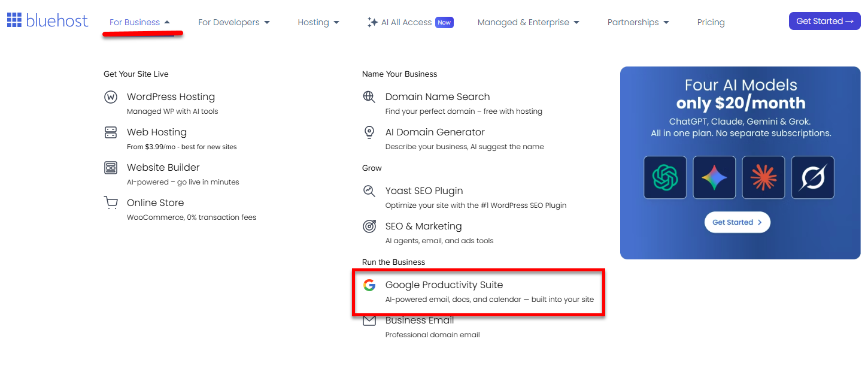Click the Grok logo tile in banner

pos(812,177)
